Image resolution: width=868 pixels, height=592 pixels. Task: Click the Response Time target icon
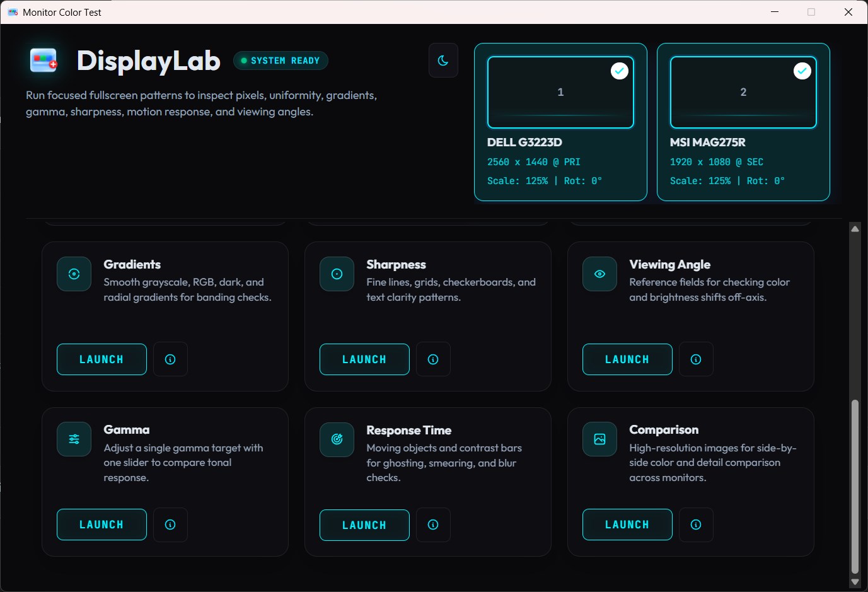tap(337, 439)
